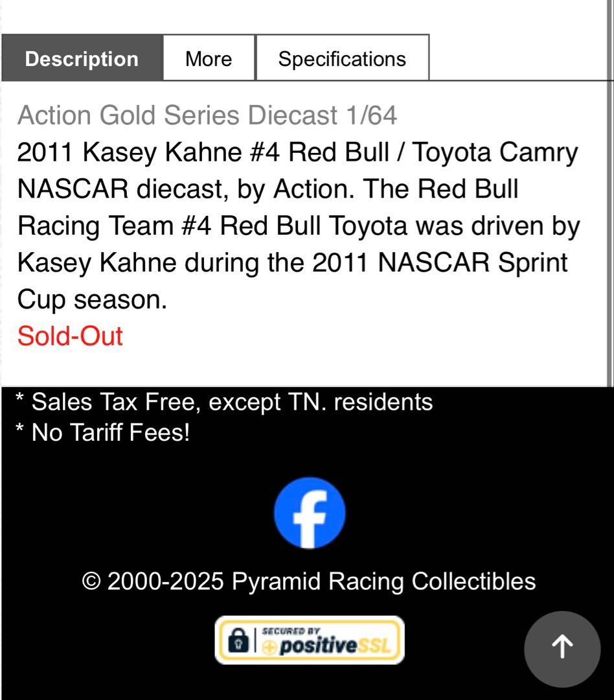Select the Specifications tab

point(342,59)
